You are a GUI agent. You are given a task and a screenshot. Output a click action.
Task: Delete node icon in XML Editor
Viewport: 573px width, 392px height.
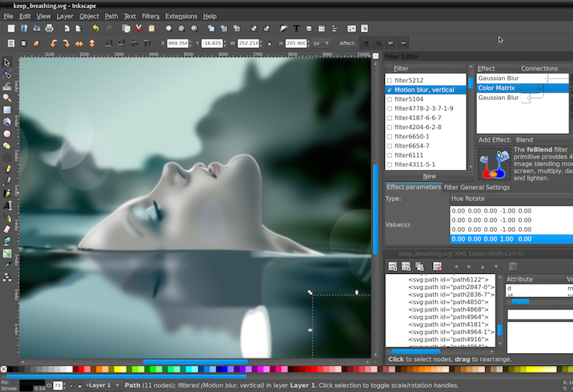pos(437,266)
